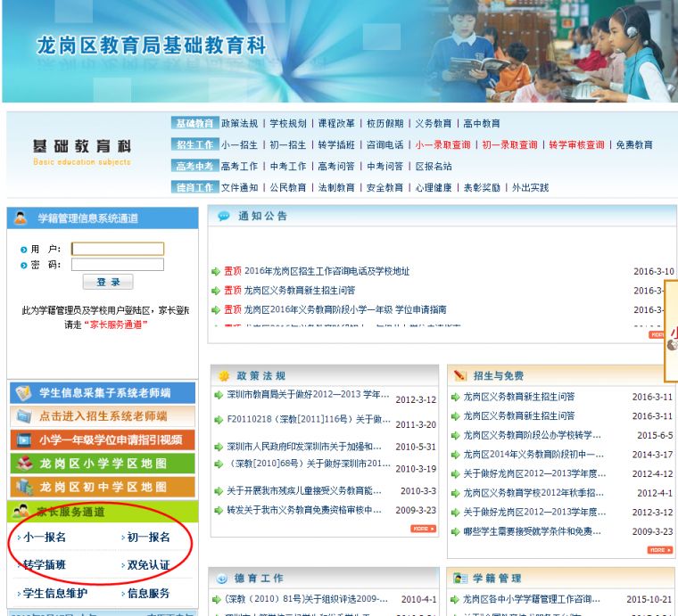Viewport: 678px width, 616px height.
Task: Open 转学插班 parent service link
Action: pyautogui.click(x=45, y=565)
